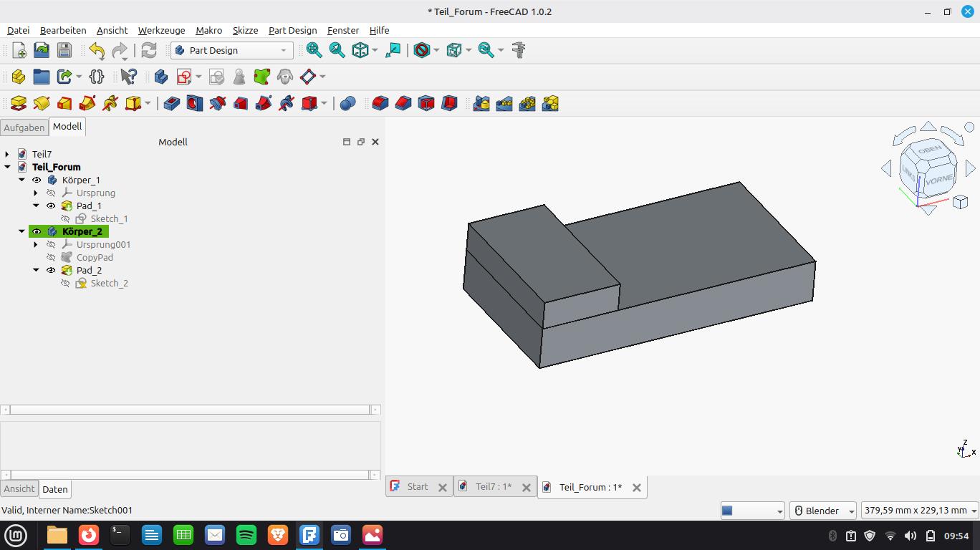Toggle visibility eye for Pad_2
The image size is (980, 550).
click(51, 270)
